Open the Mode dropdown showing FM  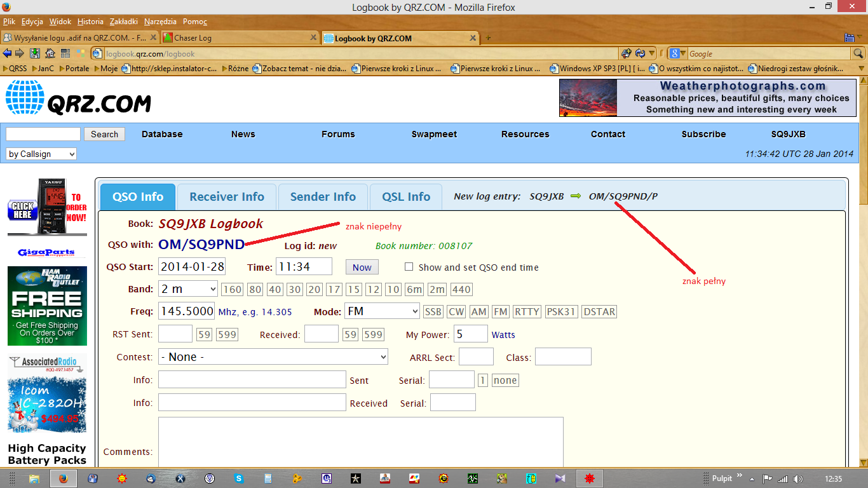click(x=382, y=311)
